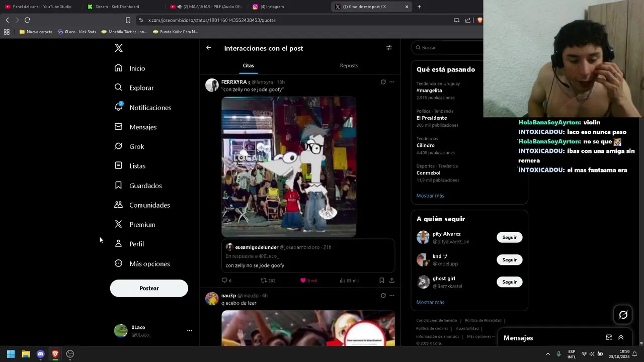Open the Windows Start menu
Viewport: 644px width, 362px height.
click(11, 354)
